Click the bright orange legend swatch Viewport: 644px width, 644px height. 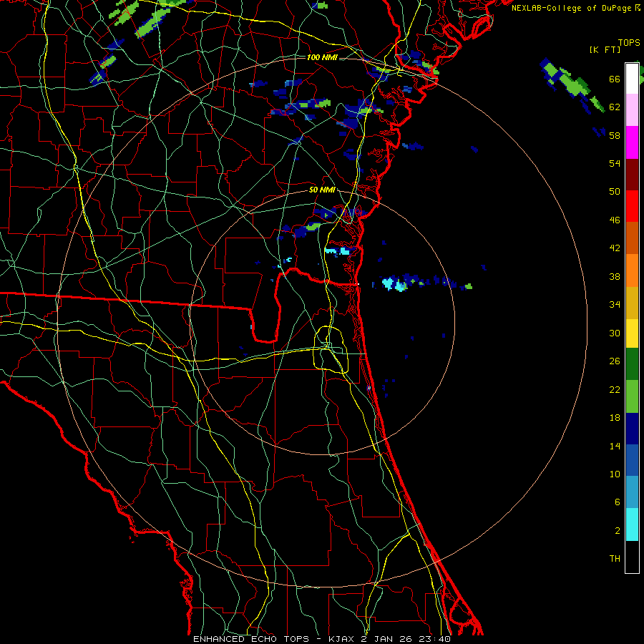[x=632, y=270]
